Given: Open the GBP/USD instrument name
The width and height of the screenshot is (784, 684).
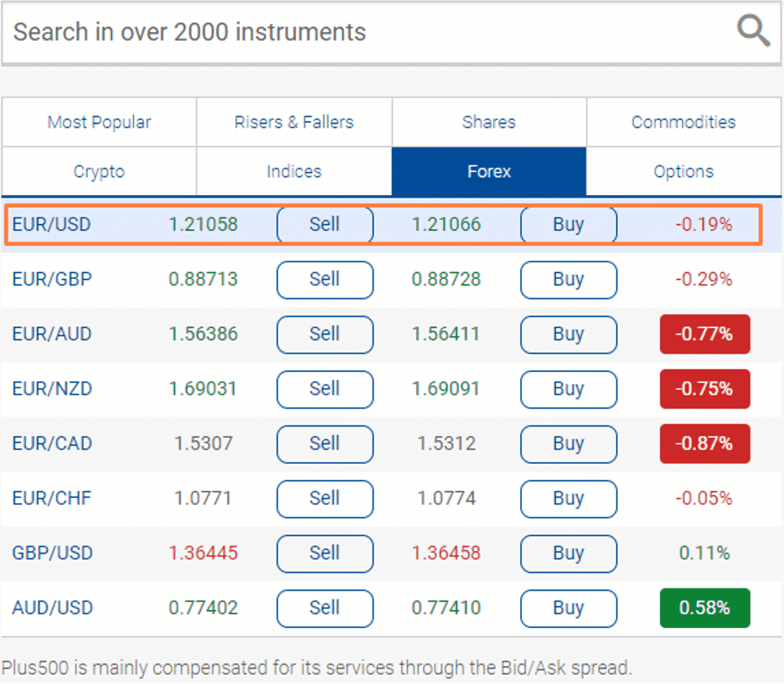Looking at the screenshot, I should 53,553.
